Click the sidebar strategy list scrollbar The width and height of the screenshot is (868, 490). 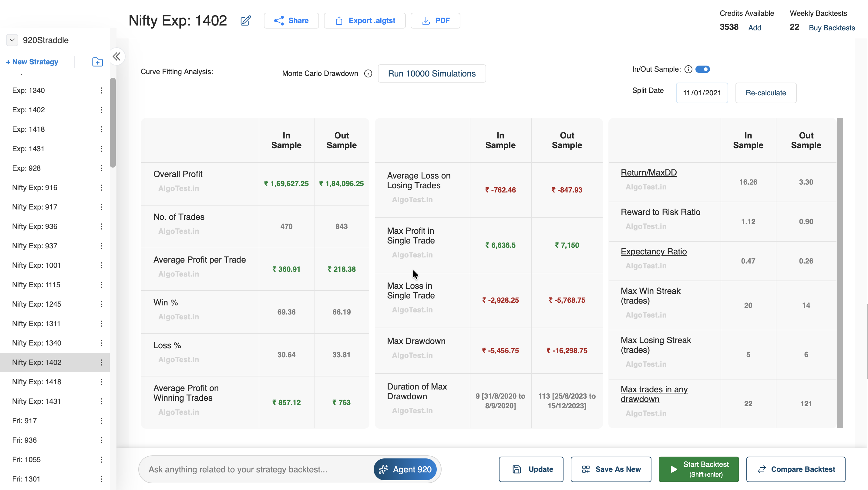pyautogui.click(x=113, y=122)
